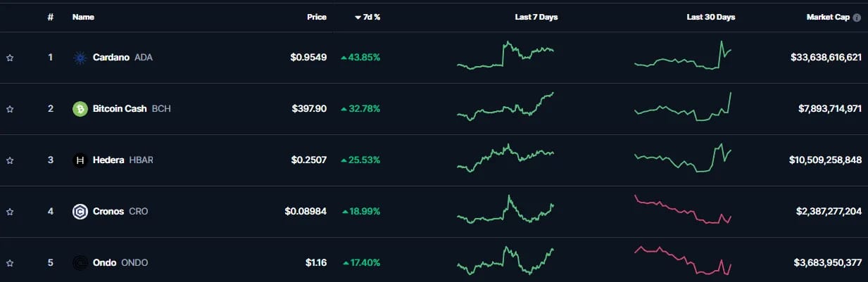Sort by rank number column header
Image resolution: width=868 pixels, height=282 pixels.
point(50,17)
